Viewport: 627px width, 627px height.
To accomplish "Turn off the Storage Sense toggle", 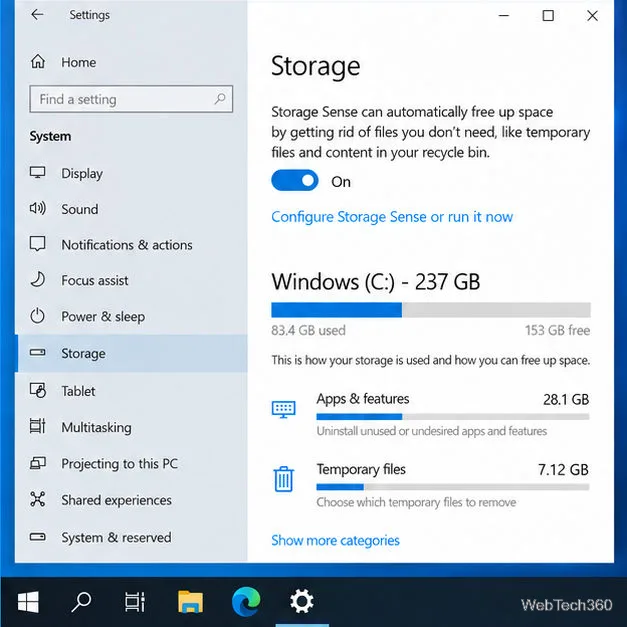I will [x=295, y=181].
